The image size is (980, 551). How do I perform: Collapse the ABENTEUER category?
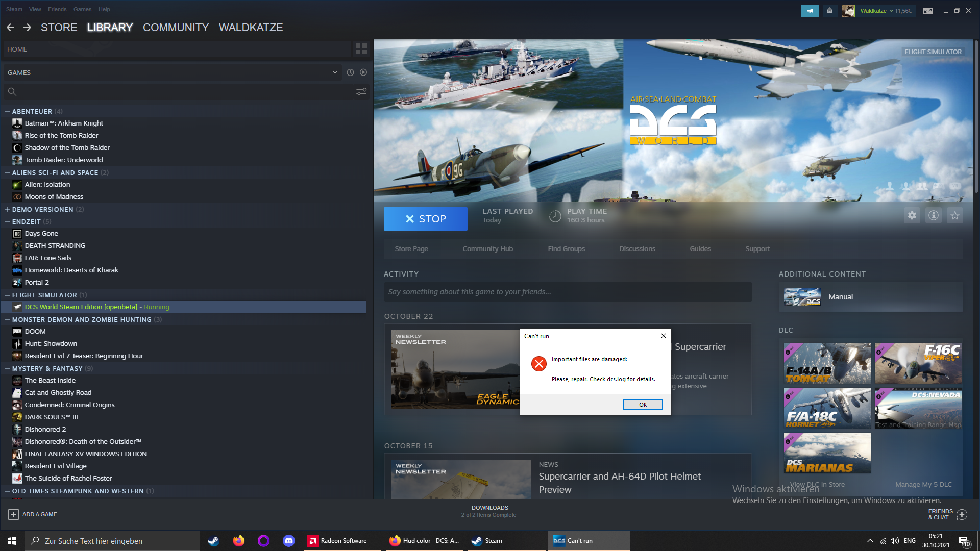7,111
